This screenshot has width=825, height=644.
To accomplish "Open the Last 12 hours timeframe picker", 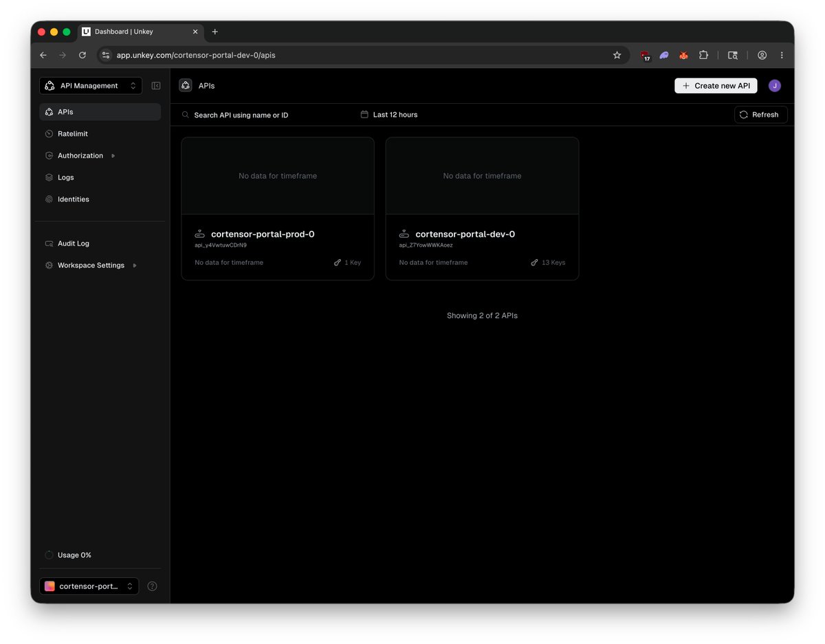I will 389,115.
